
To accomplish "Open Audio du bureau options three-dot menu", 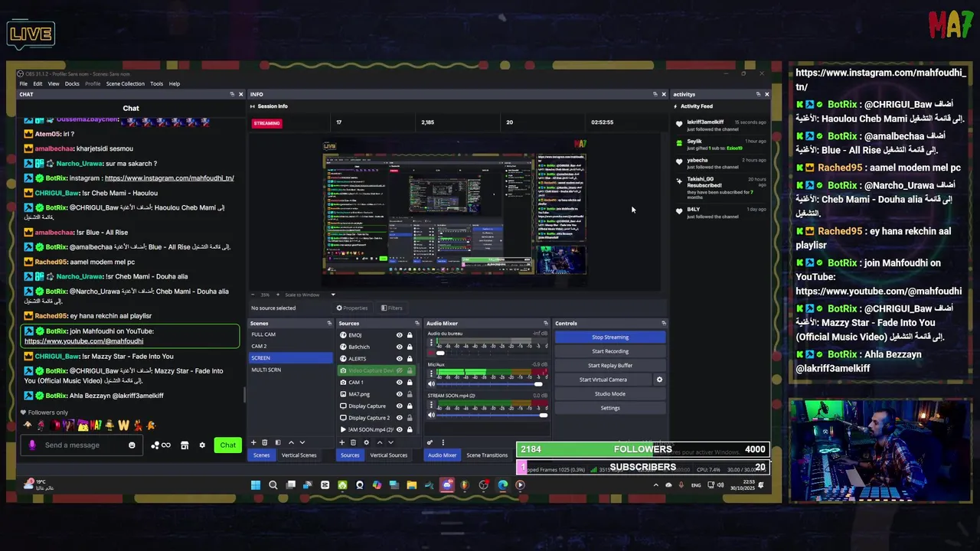I will (431, 341).
